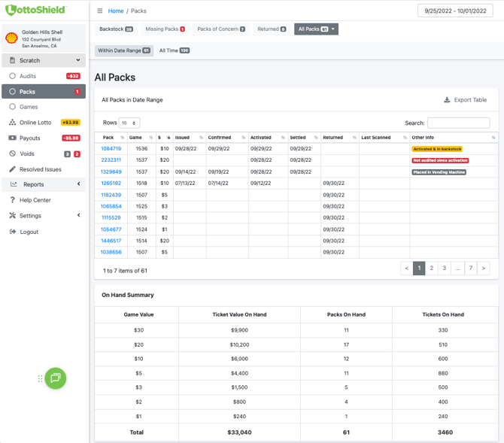Image resolution: width=504 pixels, height=443 pixels.
Task: Switch to the Packs of Concern tab
Action: point(220,29)
